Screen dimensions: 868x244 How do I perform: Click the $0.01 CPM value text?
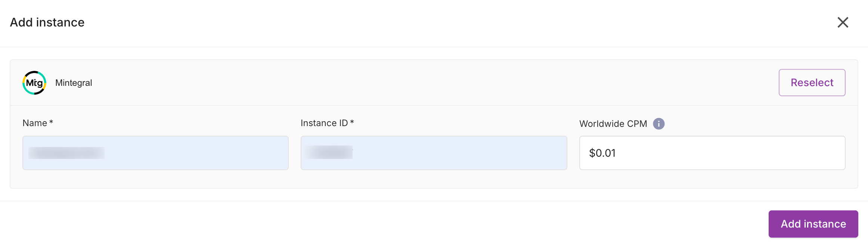(x=602, y=153)
